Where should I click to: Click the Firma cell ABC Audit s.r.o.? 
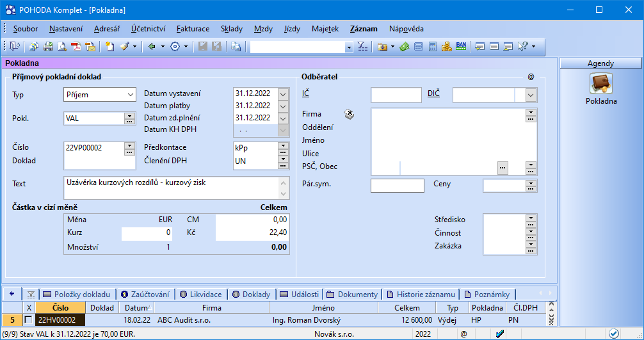[212, 320]
